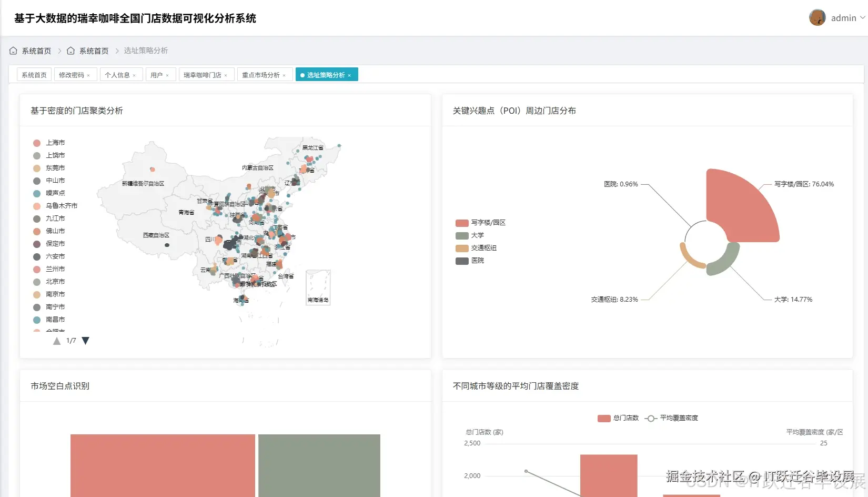Toggle the 上饶市 legend series
This screenshot has height=497, width=868.
[x=49, y=155]
